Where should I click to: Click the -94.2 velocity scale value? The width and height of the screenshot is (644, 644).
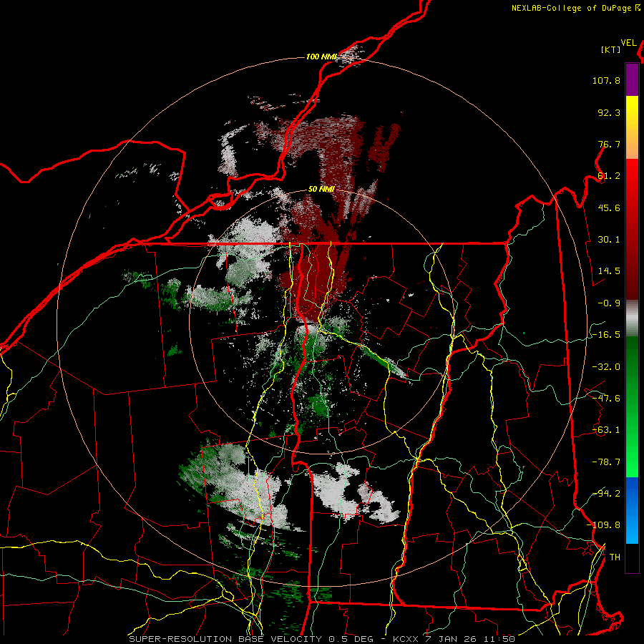click(x=606, y=493)
